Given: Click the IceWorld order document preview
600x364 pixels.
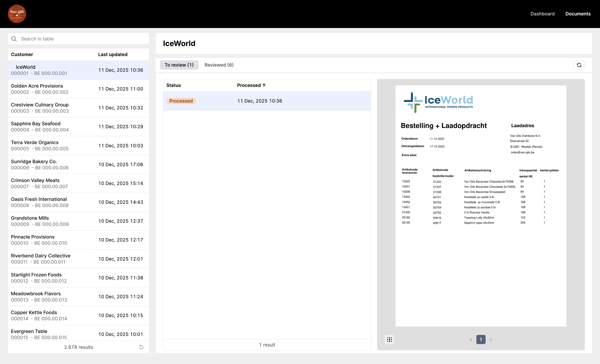Looking at the screenshot, I should point(481,206).
